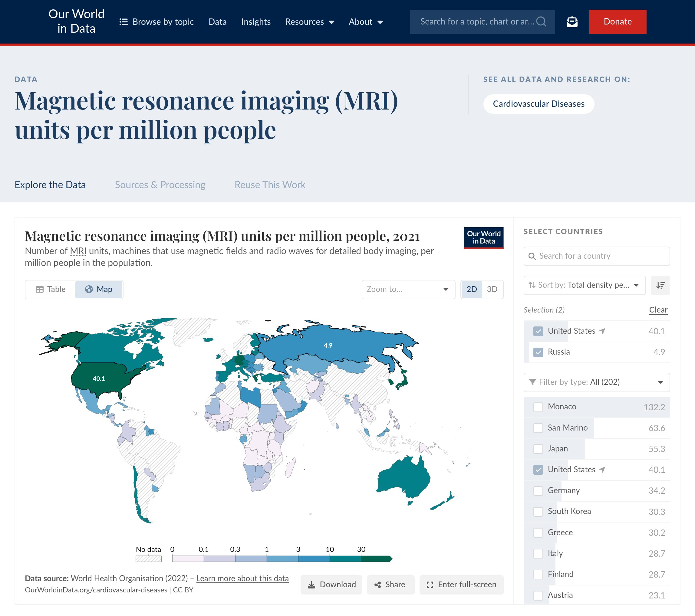
Task: Open the Filter by type dropdown
Action: coord(597,382)
